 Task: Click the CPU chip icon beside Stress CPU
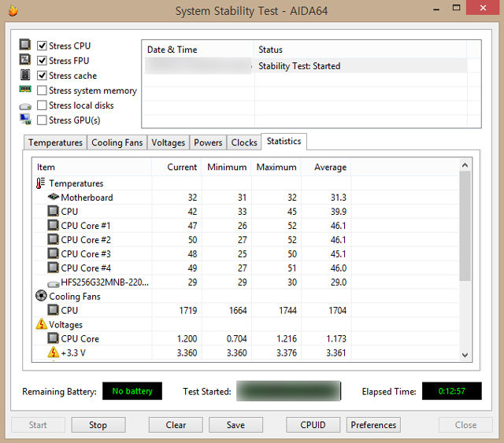25,45
